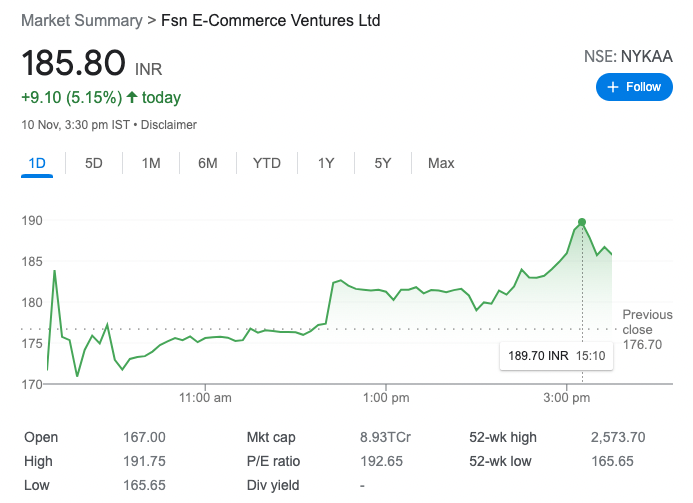Click the 3:00 pm axis label

[567, 398]
